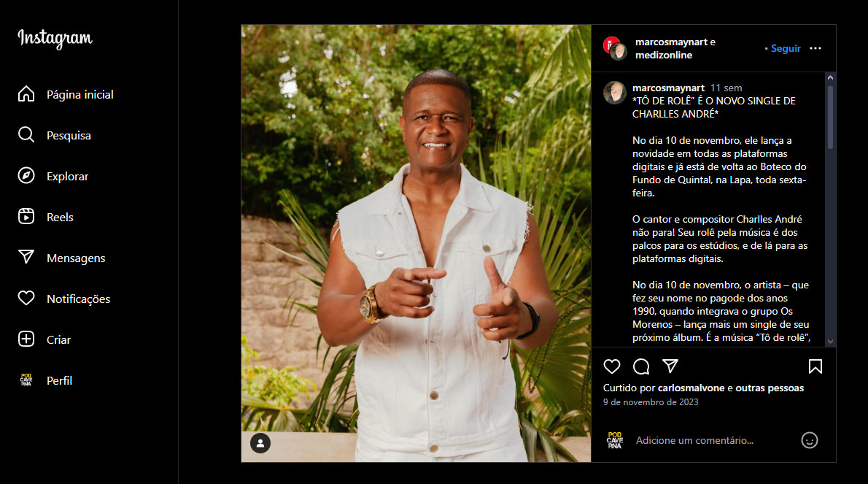The image size is (868, 484).
Task: Like the post with the heart icon
Action: tap(612, 366)
